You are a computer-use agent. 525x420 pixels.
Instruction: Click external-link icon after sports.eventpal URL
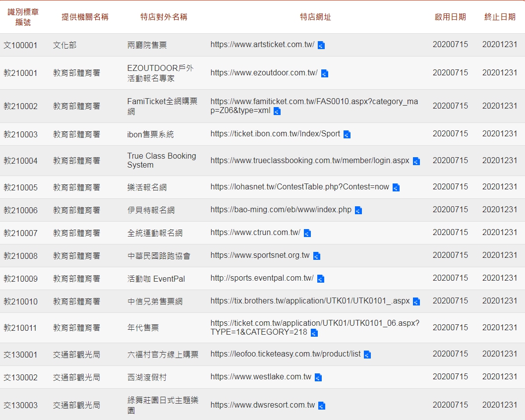320,278
